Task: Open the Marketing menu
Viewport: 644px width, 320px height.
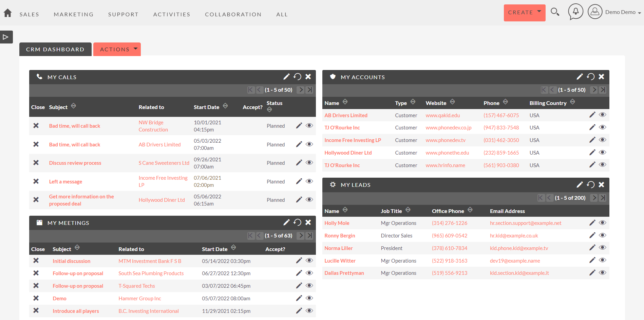Action: point(74,14)
